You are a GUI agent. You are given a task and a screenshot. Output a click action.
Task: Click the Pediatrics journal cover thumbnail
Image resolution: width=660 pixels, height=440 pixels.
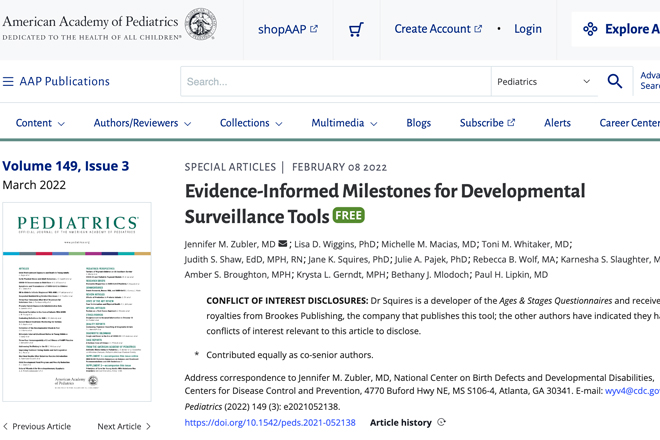tap(77, 302)
